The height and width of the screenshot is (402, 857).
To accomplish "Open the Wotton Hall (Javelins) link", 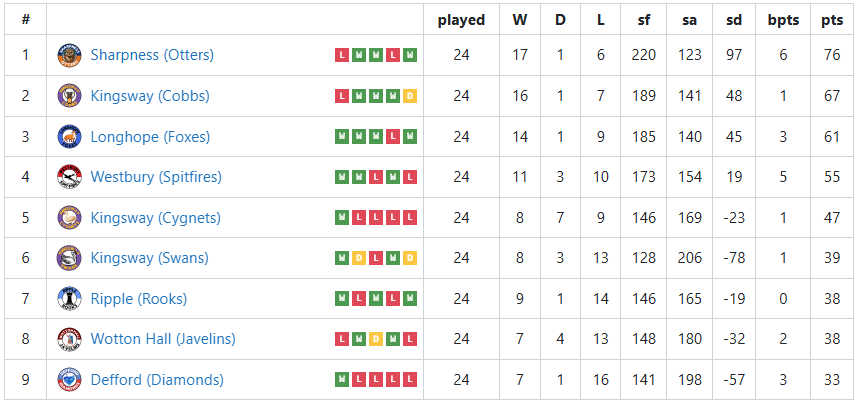I will pyautogui.click(x=163, y=339).
